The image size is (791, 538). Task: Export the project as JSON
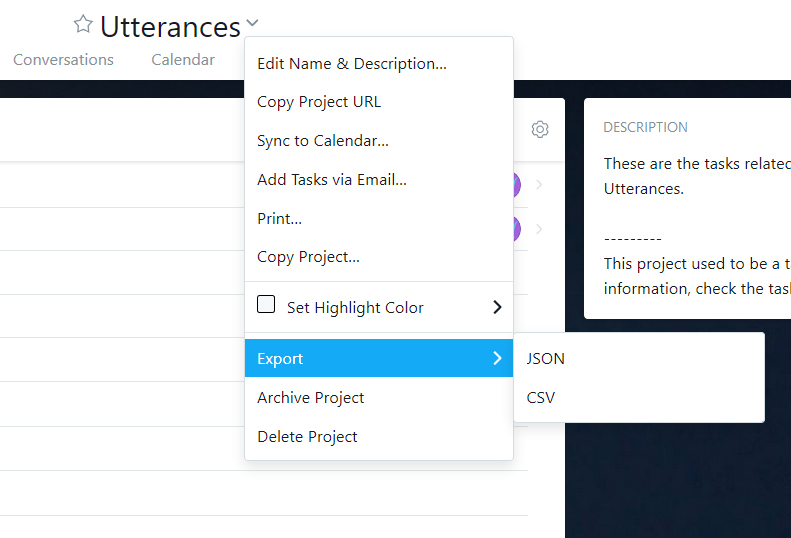(546, 359)
